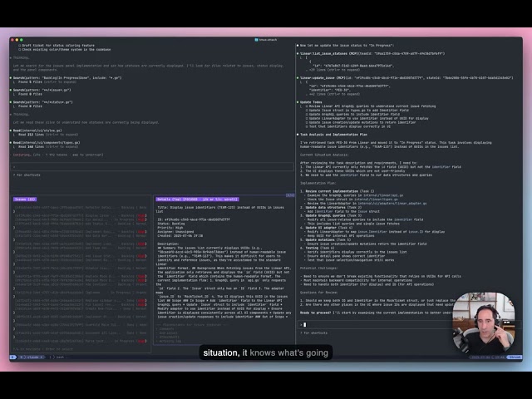Click '? for shortcuts' hint in right pane

[x=314, y=332]
